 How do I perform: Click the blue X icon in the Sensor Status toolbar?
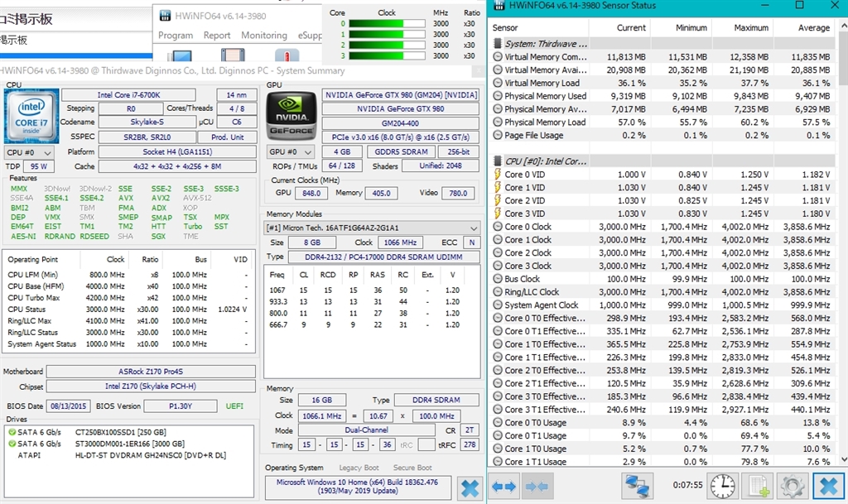pyautogui.click(x=828, y=486)
